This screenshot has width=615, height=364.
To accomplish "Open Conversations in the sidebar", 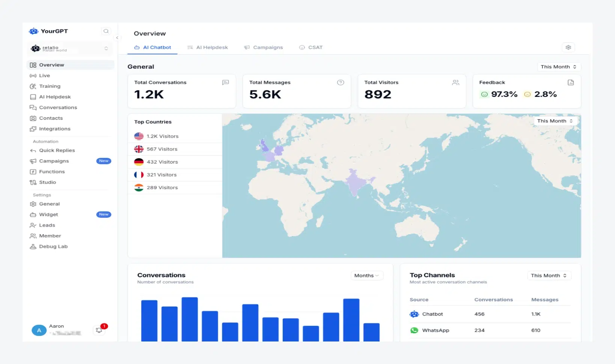I will [x=70, y=107].
